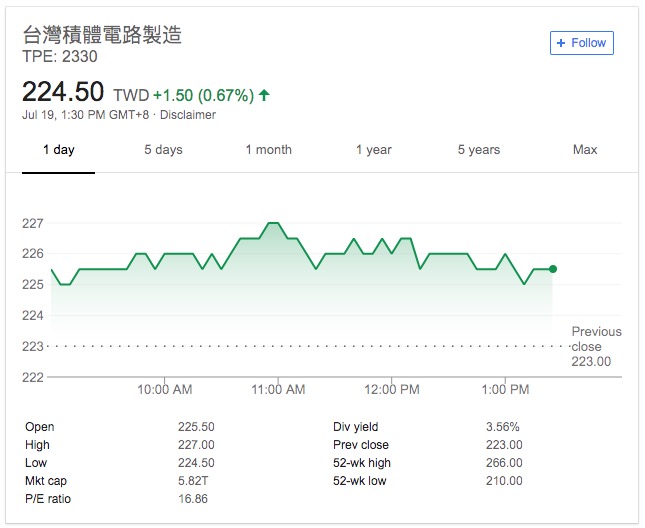Viewport: 645px width, 528px height.
Task: Click the Div yield value 3.56%
Action: point(503,427)
